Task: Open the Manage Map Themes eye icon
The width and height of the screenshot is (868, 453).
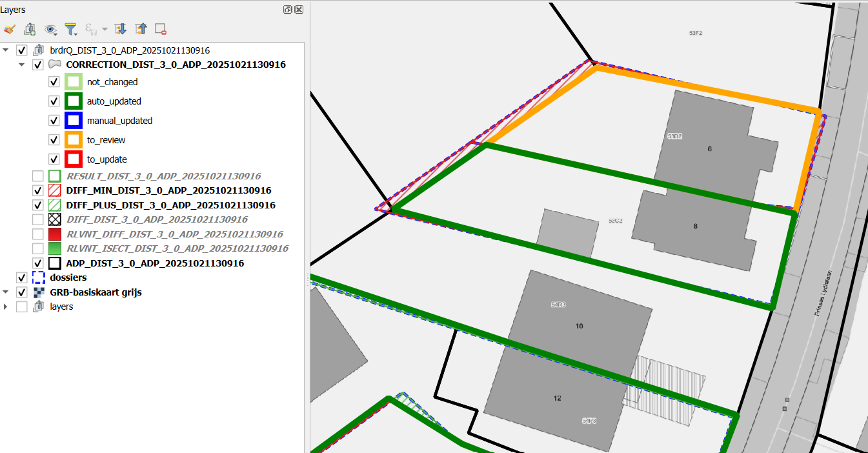Action: click(x=50, y=29)
